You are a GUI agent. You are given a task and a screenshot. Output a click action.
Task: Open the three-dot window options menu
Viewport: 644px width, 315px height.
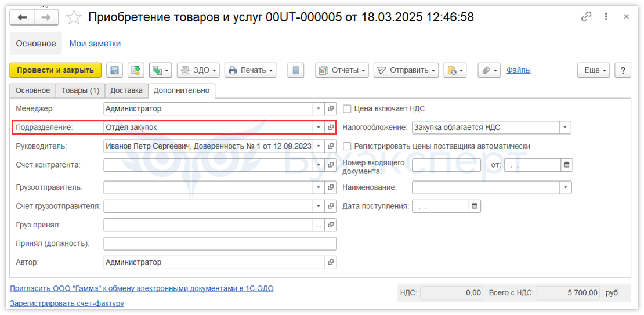pos(606,17)
